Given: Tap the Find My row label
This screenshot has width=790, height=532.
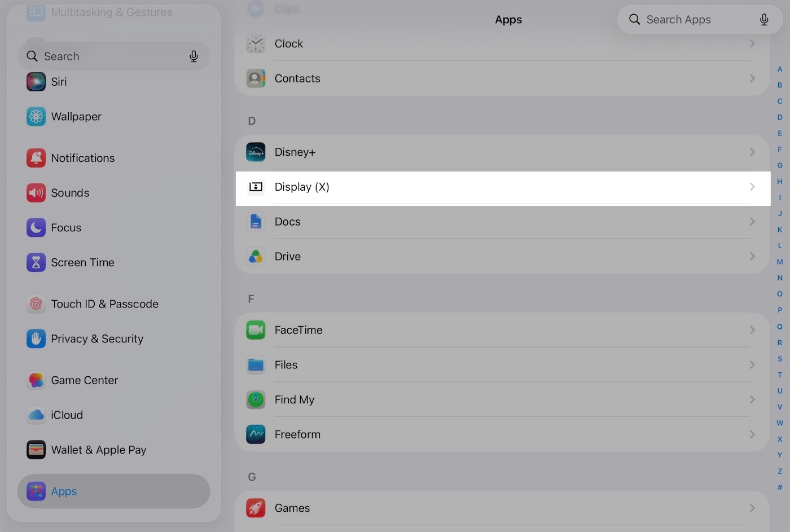Looking at the screenshot, I should (295, 400).
